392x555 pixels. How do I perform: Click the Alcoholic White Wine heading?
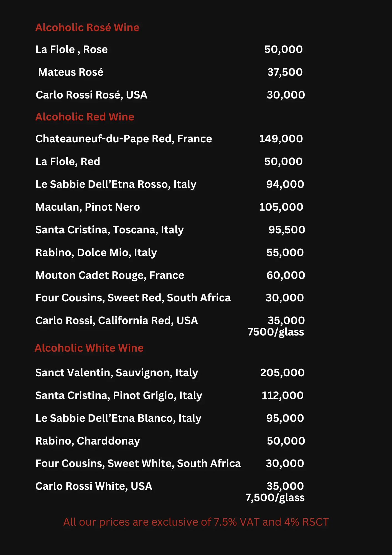coord(89,348)
